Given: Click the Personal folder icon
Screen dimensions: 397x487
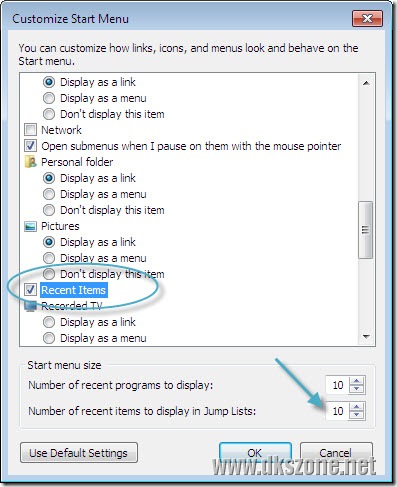Looking at the screenshot, I should 30,162.
